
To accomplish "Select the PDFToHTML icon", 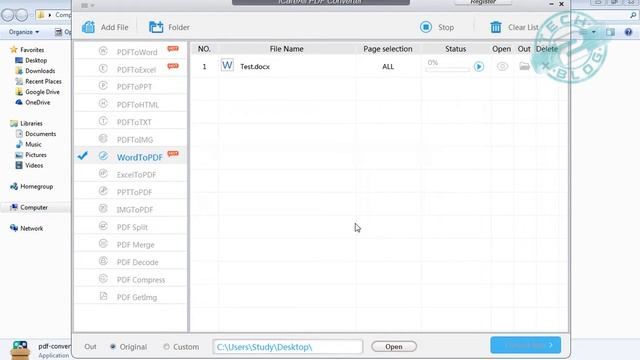I will tap(103, 104).
